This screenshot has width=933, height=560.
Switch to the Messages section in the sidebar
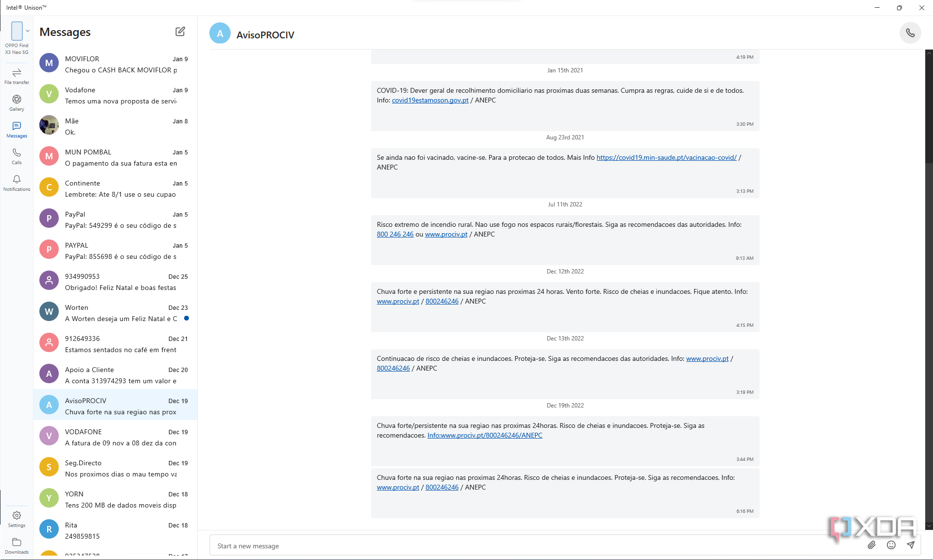pos(17,130)
